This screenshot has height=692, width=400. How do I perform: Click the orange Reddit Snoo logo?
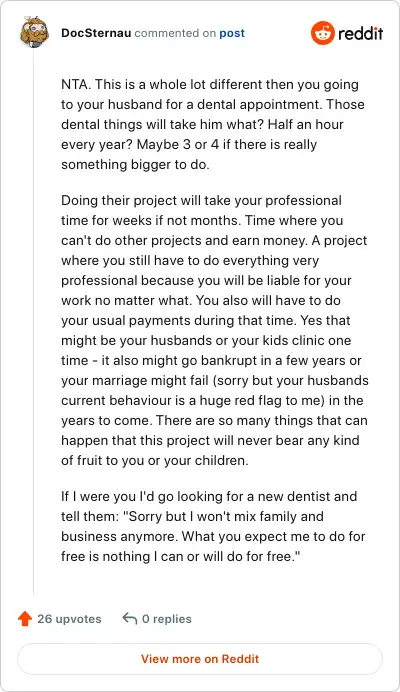[323, 33]
